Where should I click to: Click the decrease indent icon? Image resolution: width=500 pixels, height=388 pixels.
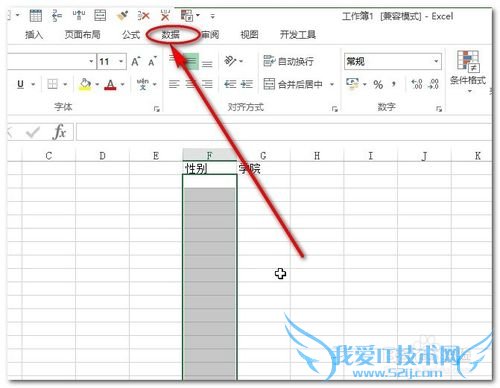(230, 84)
